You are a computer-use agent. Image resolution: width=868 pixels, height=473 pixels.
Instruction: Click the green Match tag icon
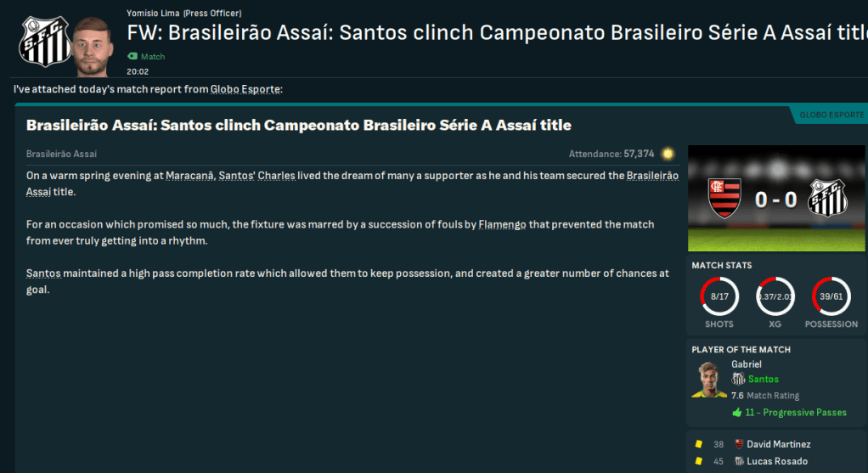pos(132,57)
